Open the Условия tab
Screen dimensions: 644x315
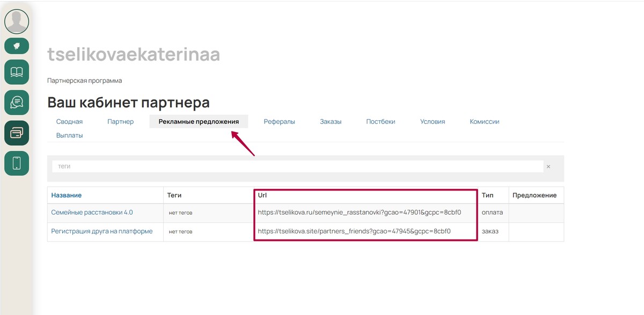tap(433, 122)
